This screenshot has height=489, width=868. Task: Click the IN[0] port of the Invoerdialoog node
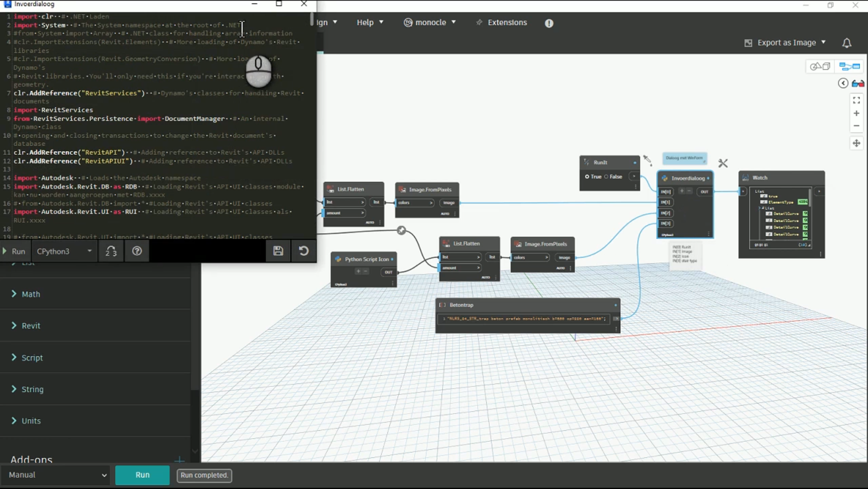click(x=666, y=191)
